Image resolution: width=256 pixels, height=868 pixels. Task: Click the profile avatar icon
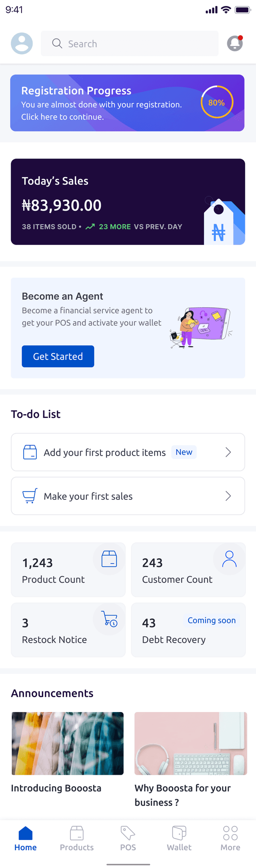(x=22, y=44)
